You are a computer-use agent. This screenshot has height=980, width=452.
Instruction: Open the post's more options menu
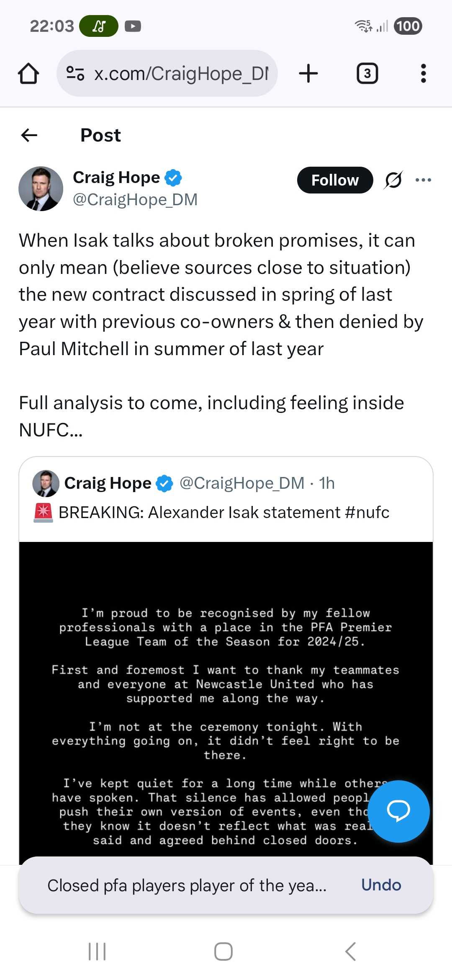tap(423, 180)
